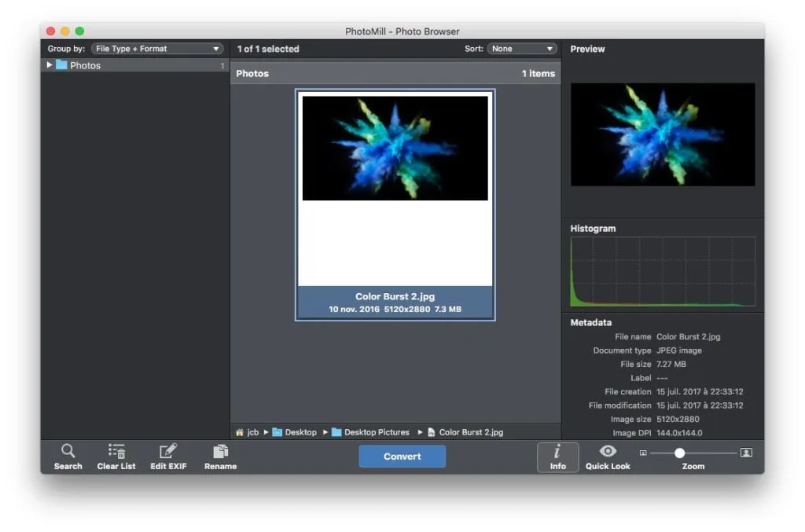The height and width of the screenshot is (532, 805).
Task: Adjust the Zoom slider
Action: tap(680, 453)
